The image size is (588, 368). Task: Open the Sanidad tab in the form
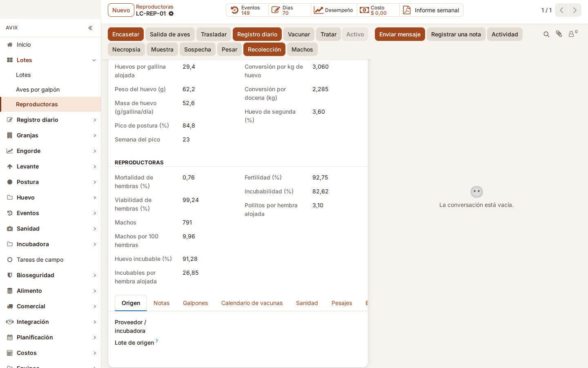point(307,303)
